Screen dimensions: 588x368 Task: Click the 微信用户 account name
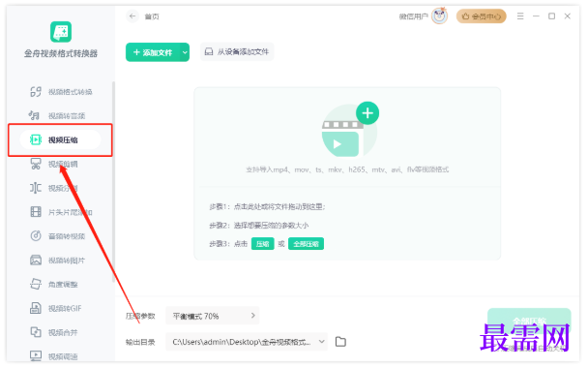click(x=414, y=16)
